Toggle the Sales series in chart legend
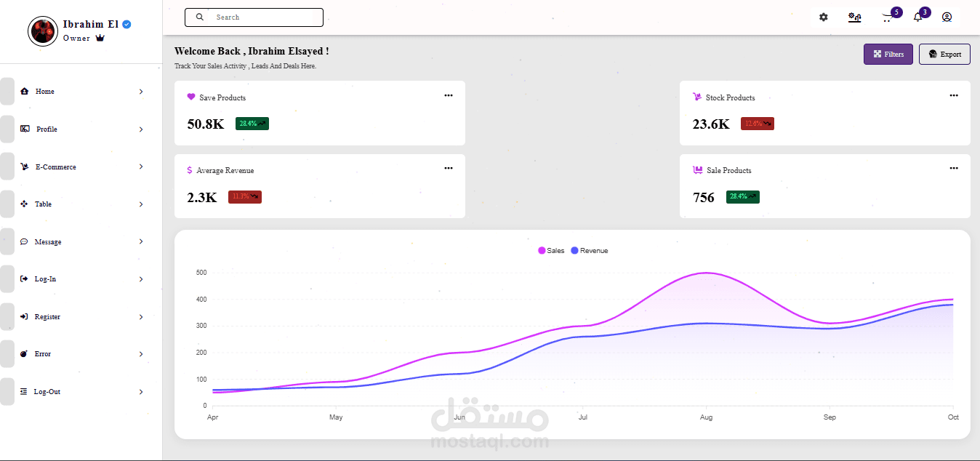This screenshot has height=461, width=980. (551, 251)
